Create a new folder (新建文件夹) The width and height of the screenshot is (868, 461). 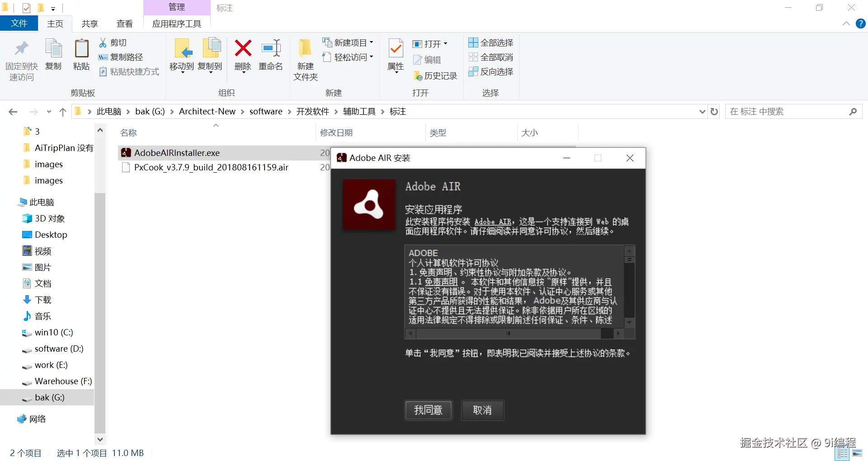pos(306,59)
